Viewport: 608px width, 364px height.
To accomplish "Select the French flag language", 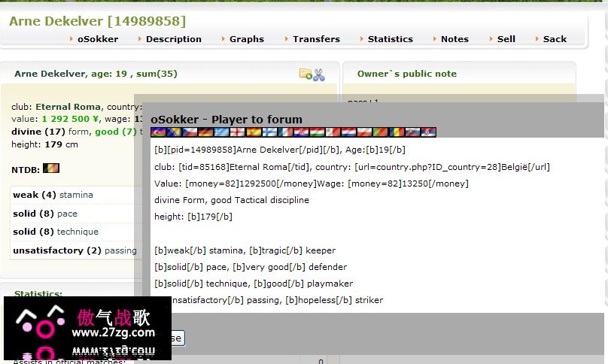I will click(x=285, y=132).
